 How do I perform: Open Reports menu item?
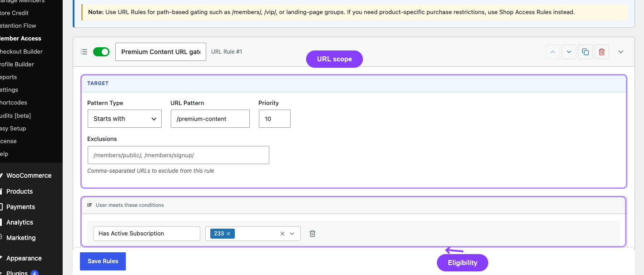(8, 77)
